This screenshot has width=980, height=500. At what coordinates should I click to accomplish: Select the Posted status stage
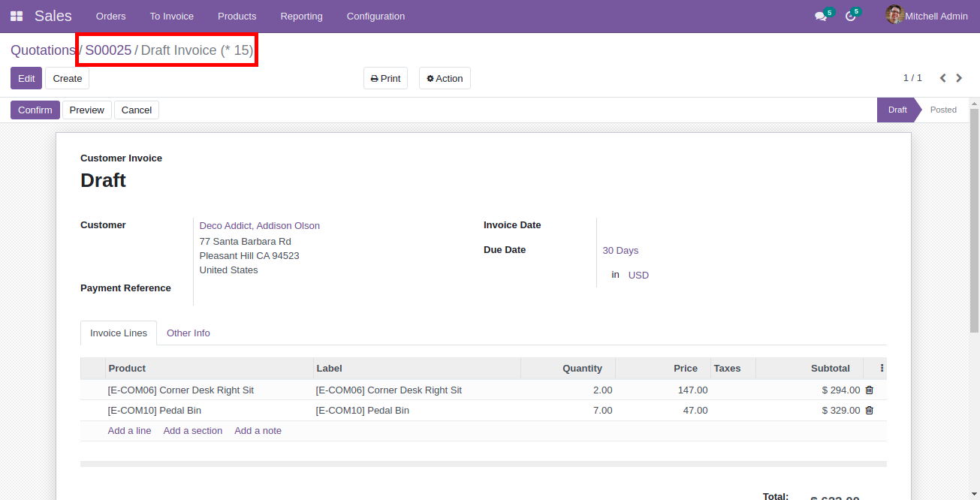pyautogui.click(x=942, y=110)
